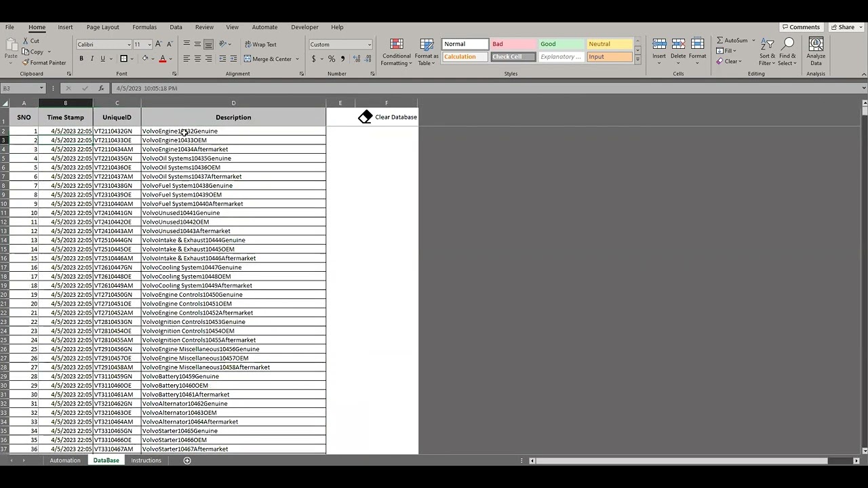Toggle Wrap Text
This screenshot has height=488, width=868.
(260, 44)
